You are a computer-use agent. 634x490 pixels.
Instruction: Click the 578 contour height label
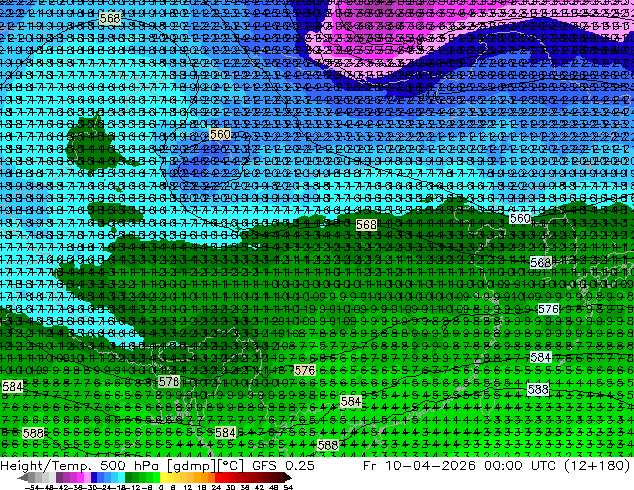[169, 382]
